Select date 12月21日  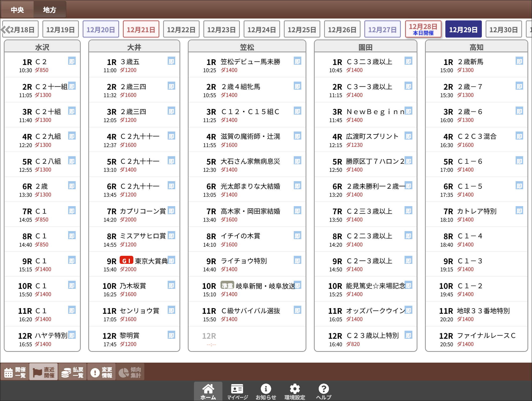141,30
